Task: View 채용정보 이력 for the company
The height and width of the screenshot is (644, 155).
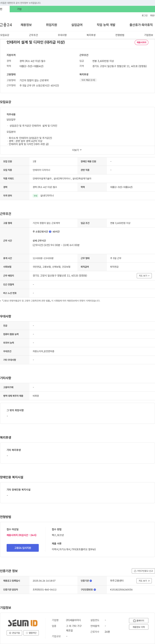Action: (139, 627)
